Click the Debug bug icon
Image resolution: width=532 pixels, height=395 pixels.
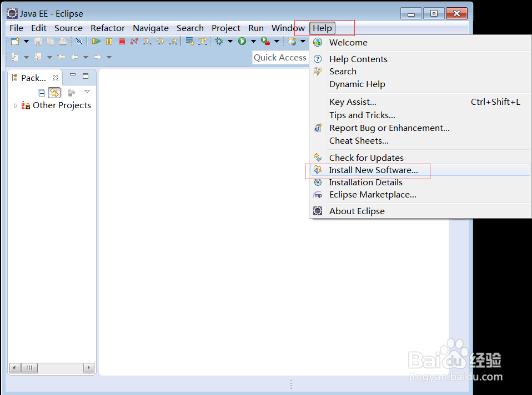click(x=219, y=42)
